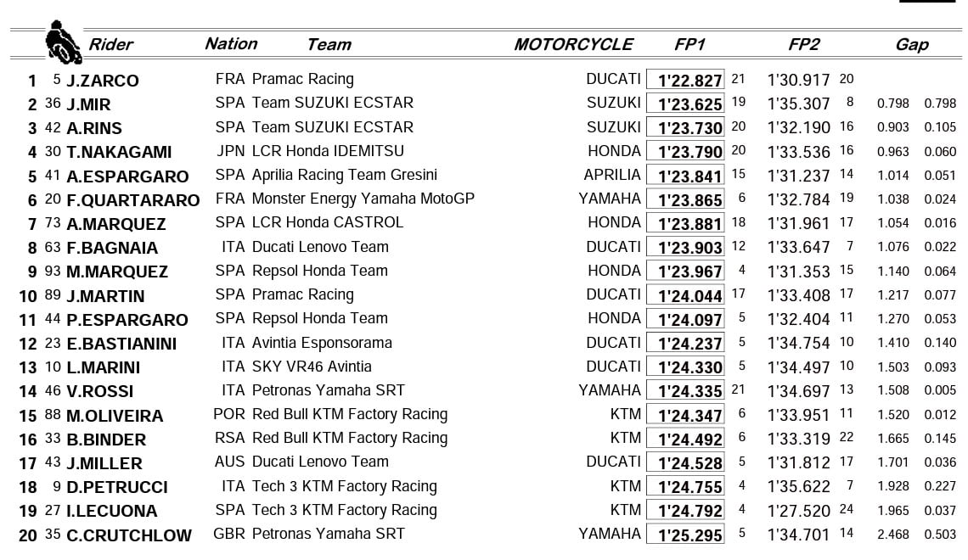Click the Rider column header
The height and width of the screenshot is (560, 968).
tap(111, 45)
